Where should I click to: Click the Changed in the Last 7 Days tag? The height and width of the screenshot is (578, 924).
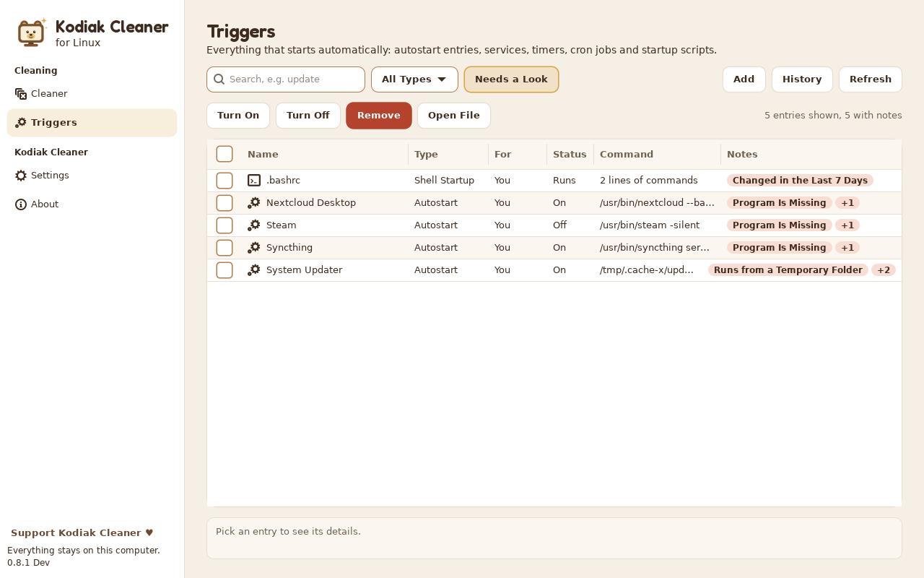tap(800, 181)
